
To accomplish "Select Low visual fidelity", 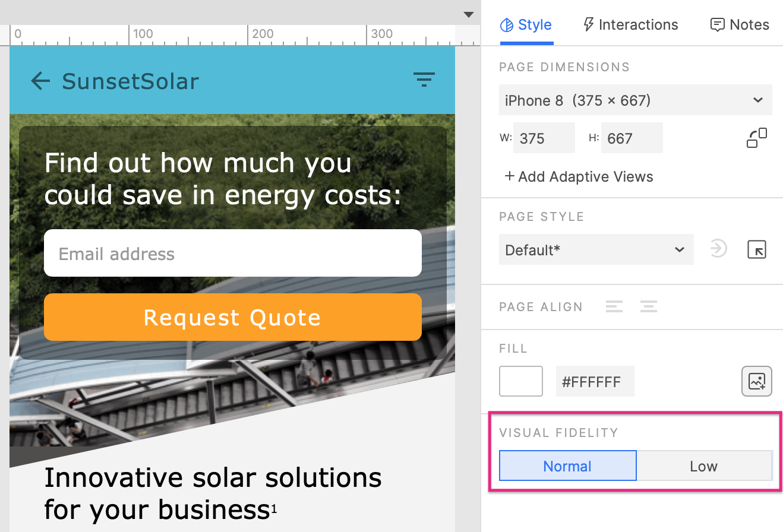I will coord(704,466).
